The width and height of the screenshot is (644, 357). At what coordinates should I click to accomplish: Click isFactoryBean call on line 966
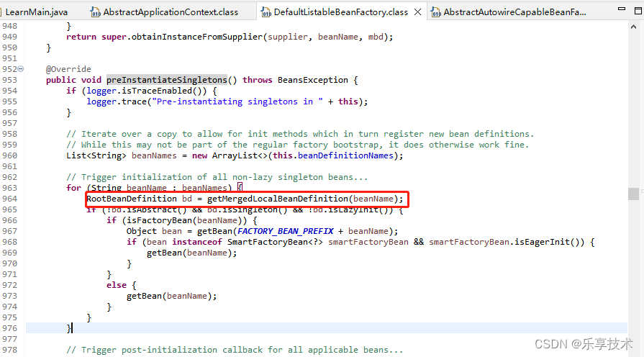[160, 220]
